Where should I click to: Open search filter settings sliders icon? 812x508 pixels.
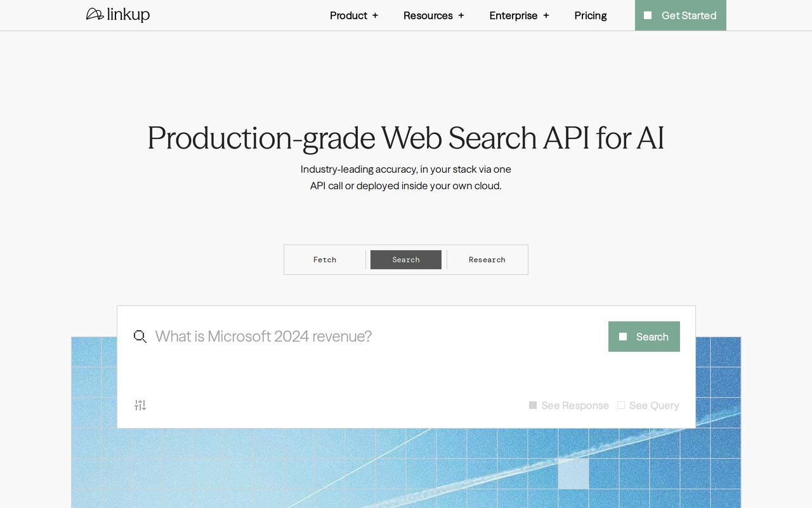[x=140, y=405]
